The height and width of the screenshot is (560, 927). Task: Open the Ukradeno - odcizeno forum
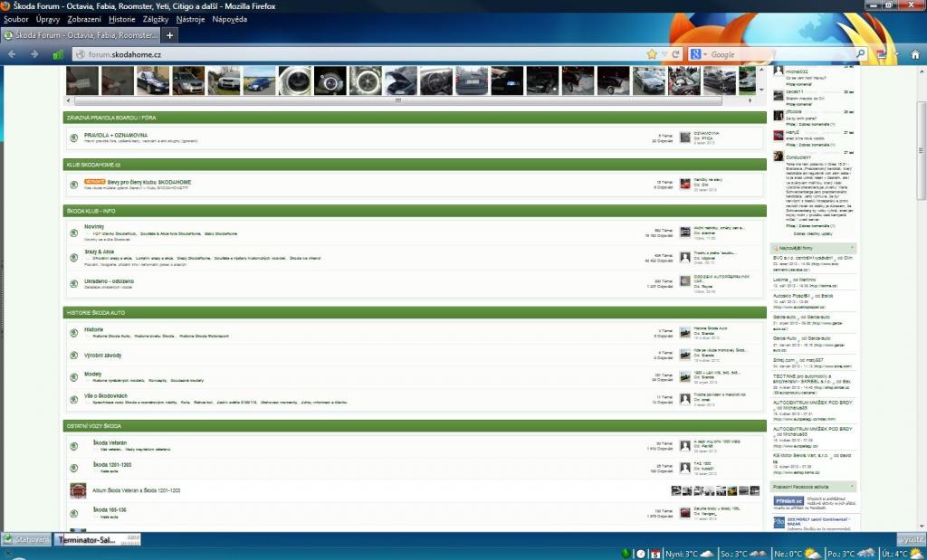109,281
